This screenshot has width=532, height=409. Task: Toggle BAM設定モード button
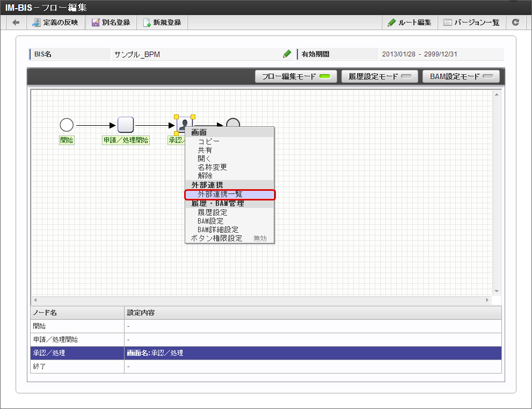(x=461, y=76)
